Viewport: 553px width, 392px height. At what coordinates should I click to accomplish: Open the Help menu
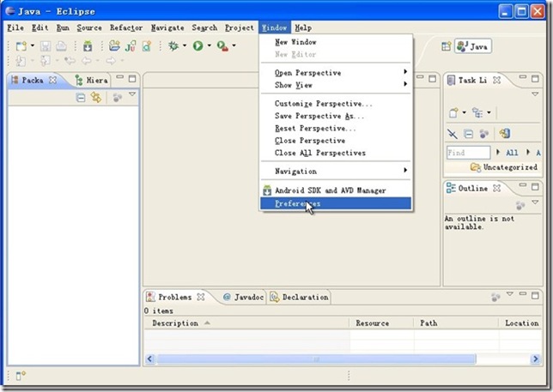click(x=303, y=27)
